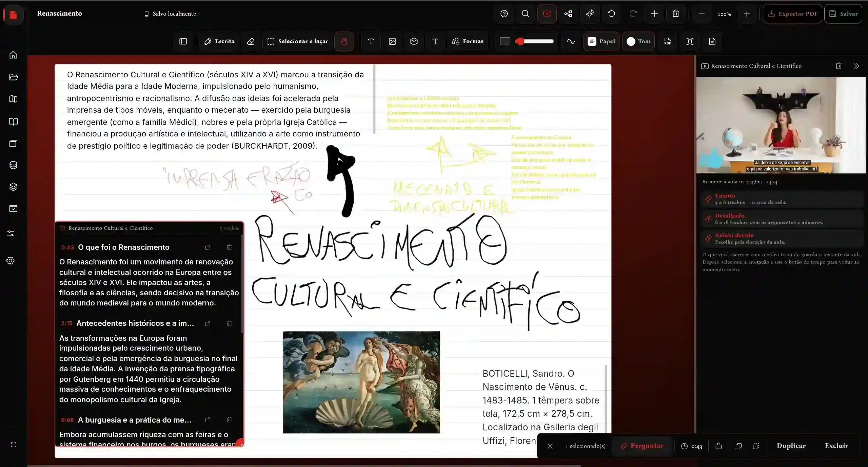Go to Home in left sidebar
The height and width of the screenshot is (467, 868).
click(x=13, y=55)
